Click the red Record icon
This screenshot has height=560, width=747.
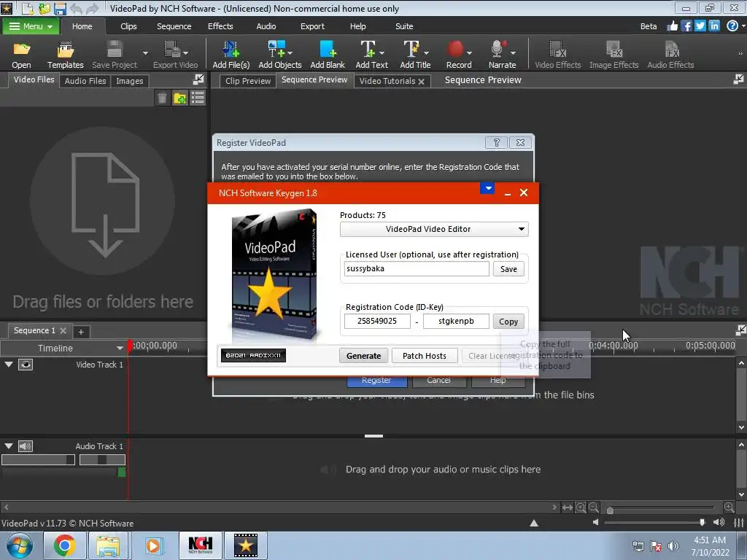pos(455,49)
